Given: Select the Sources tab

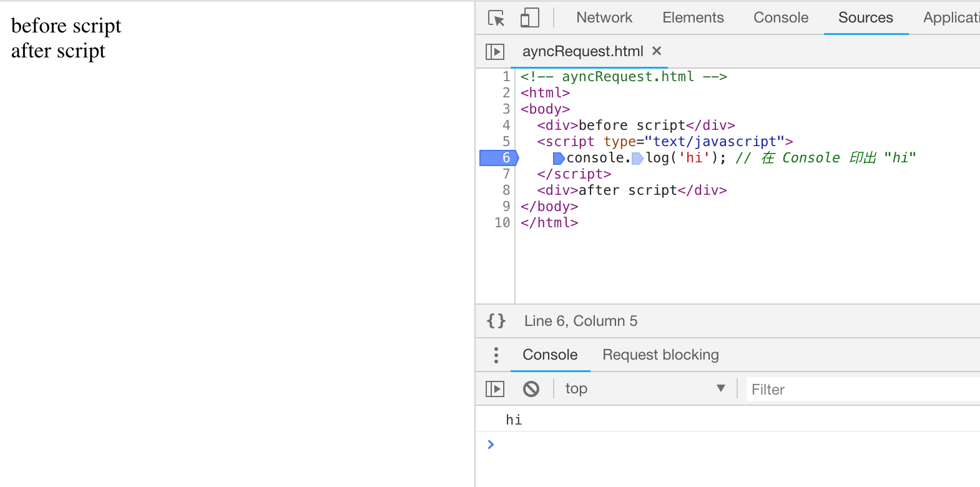Looking at the screenshot, I should 866,17.
